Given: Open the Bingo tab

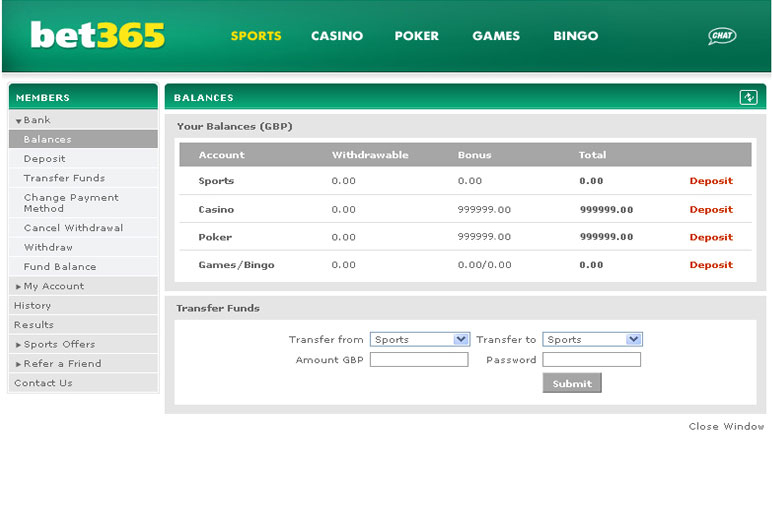Looking at the screenshot, I should [x=576, y=35].
